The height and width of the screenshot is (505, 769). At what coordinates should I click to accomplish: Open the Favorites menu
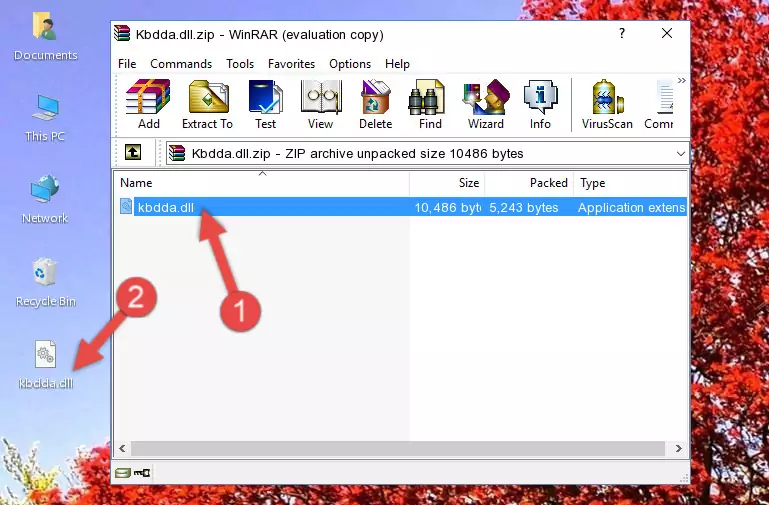[291, 64]
